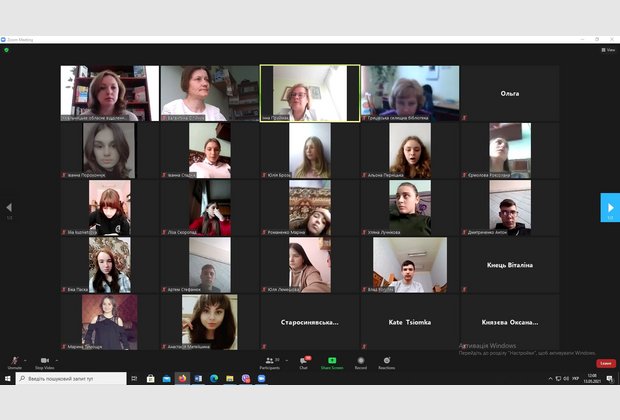The image size is (620, 420).
Task: Show hidden system tray icons
Action: coord(550,378)
